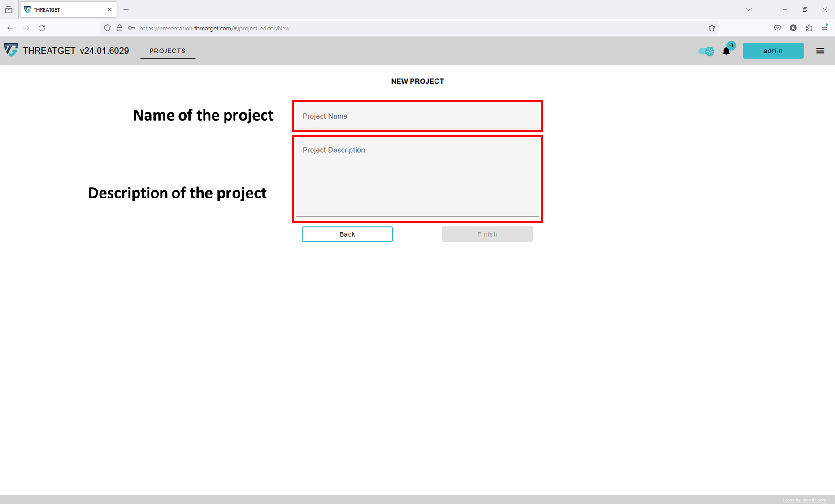
Task: Open the list all tabs dropdown
Action: (x=749, y=9)
